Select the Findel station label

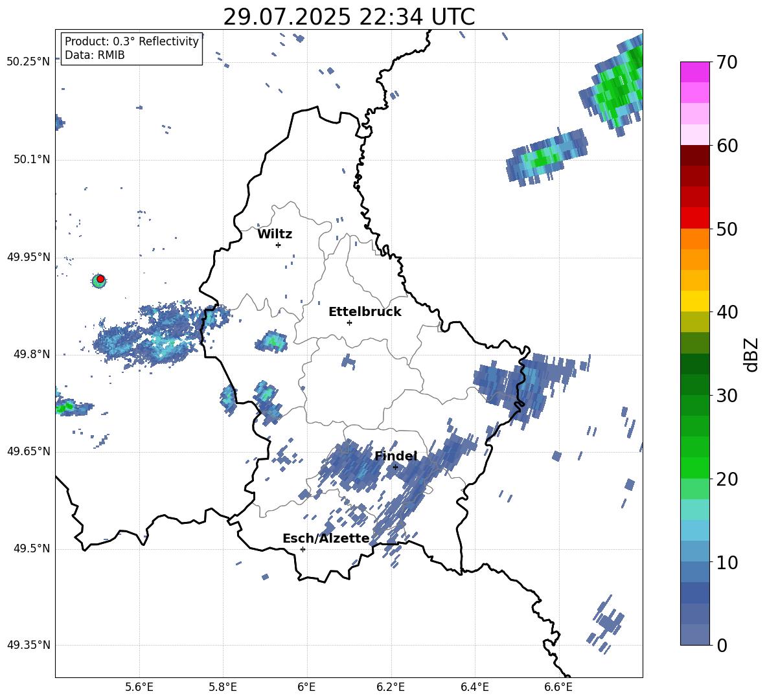coord(396,456)
